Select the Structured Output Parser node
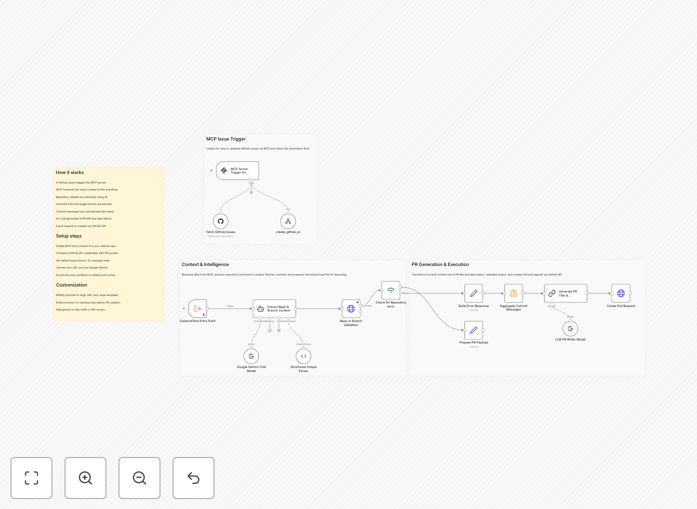This screenshot has height=509, width=697. [303, 356]
